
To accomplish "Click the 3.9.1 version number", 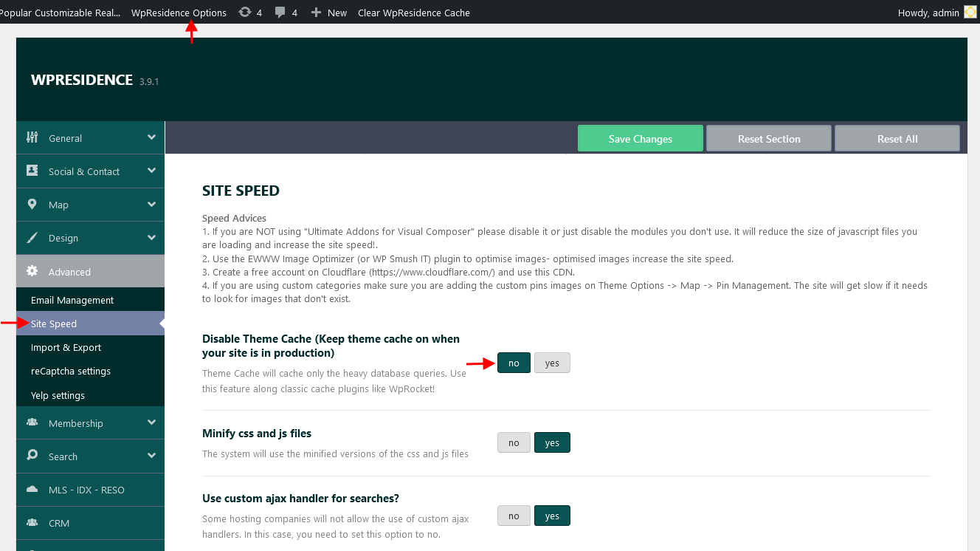I will pyautogui.click(x=149, y=82).
